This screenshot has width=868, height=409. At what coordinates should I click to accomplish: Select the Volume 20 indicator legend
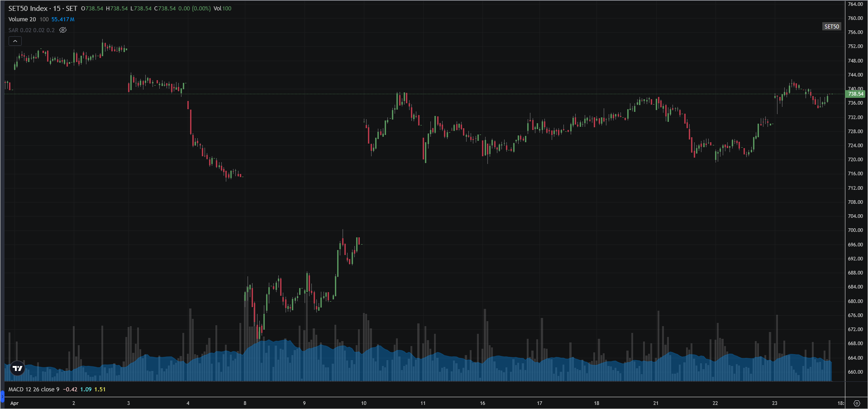coord(22,19)
